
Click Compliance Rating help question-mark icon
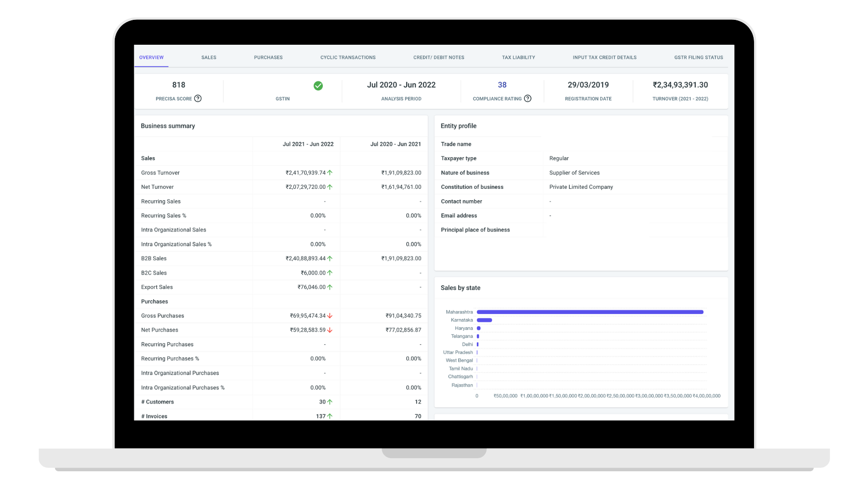tap(528, 99)
